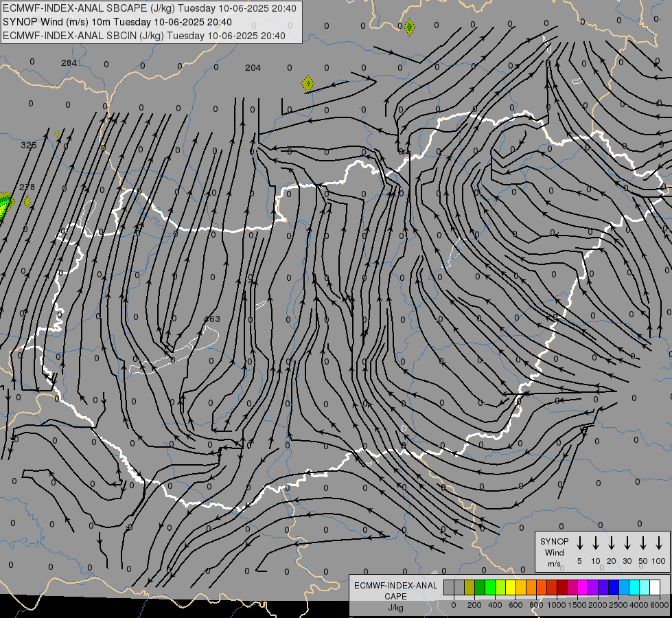
Task: Click the wind arrow above 10 m/s
Action: (595, 543)
